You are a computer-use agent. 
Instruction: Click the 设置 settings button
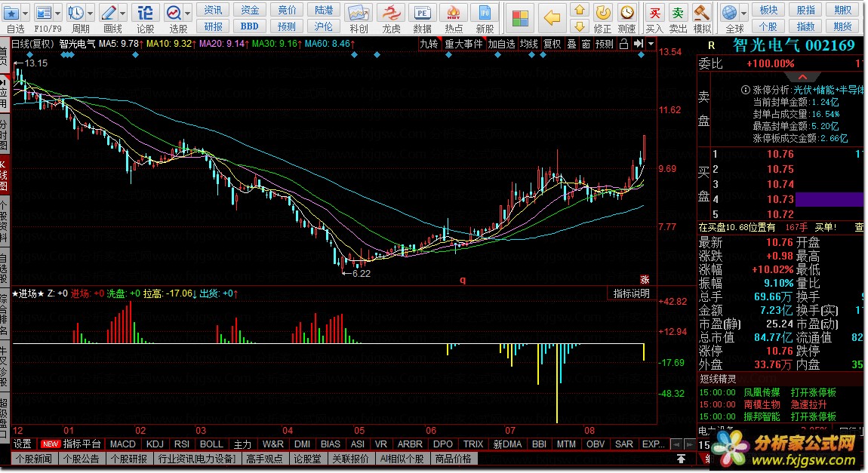pyautogui.click(x=22, y=444)
